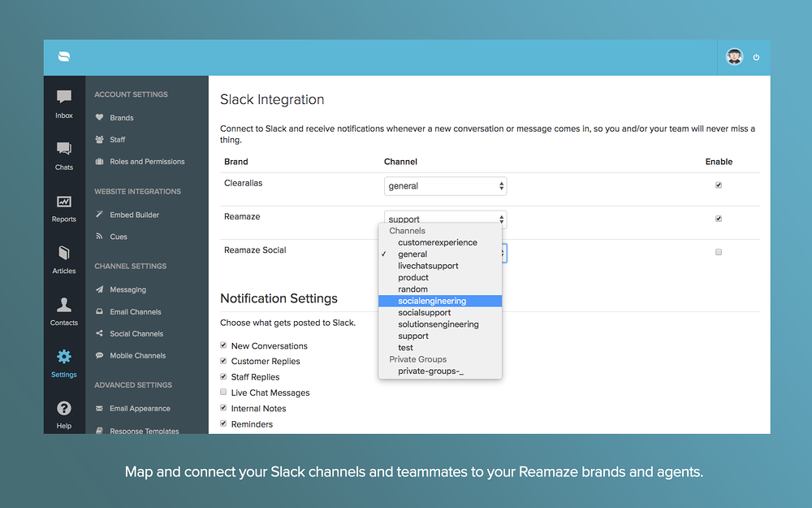Open the user avatar profile
812x508 pixels.
point(734,57)
